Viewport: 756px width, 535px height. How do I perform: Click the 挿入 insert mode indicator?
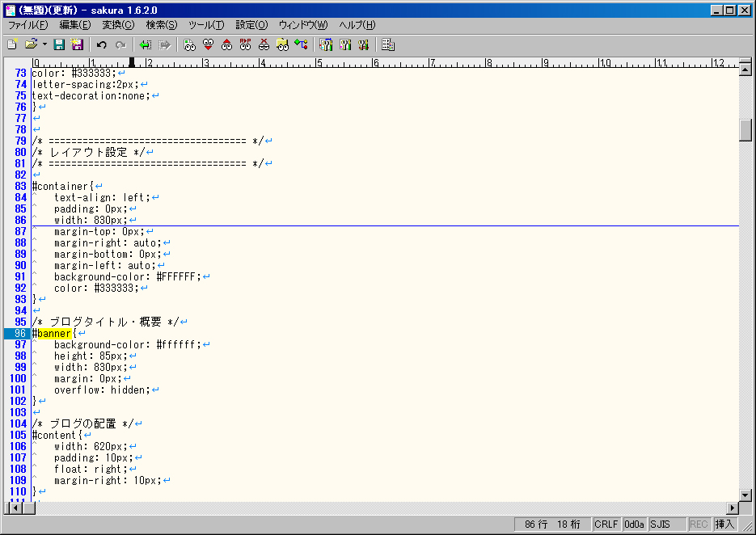[724, 524]
